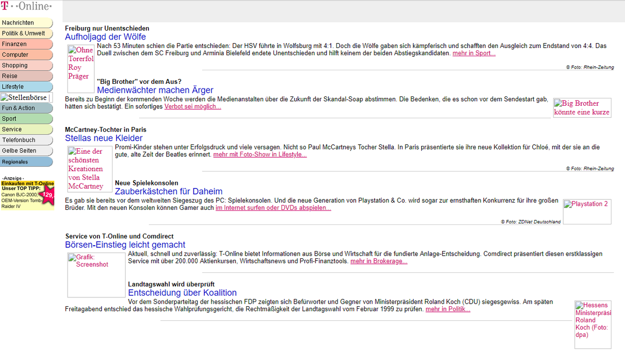Open the Service menu item
This screenshot has width=625, height=364.
point(27,130)
